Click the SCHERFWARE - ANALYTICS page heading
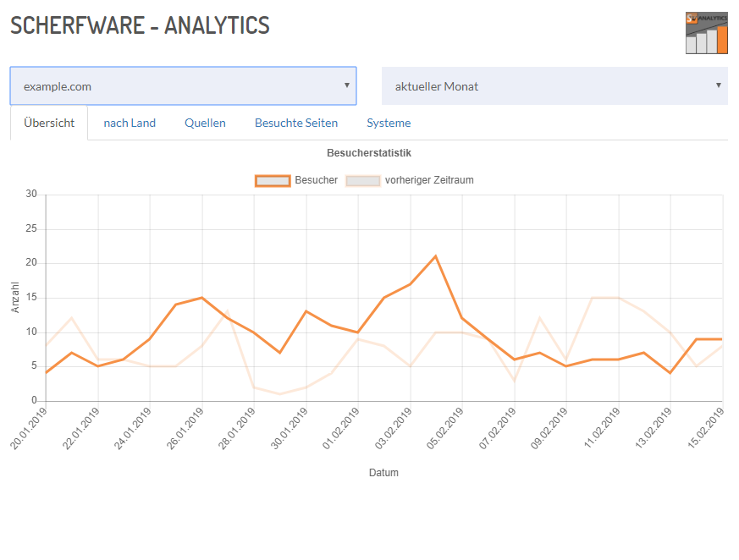 click(140, 25)
